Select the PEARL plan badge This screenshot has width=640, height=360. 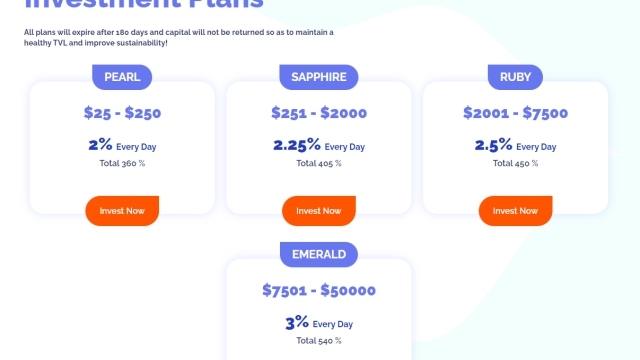pos(122,77)
